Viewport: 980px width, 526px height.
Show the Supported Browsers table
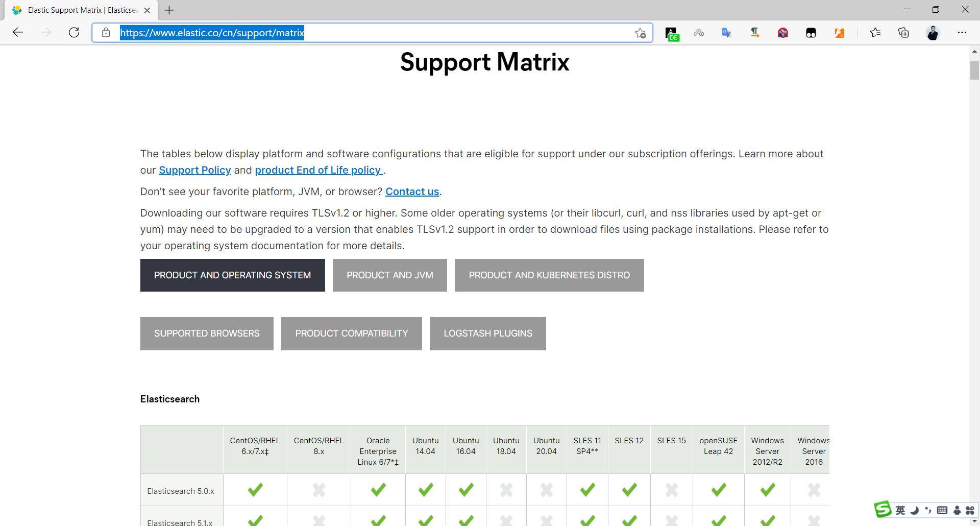tap(207, 333)
